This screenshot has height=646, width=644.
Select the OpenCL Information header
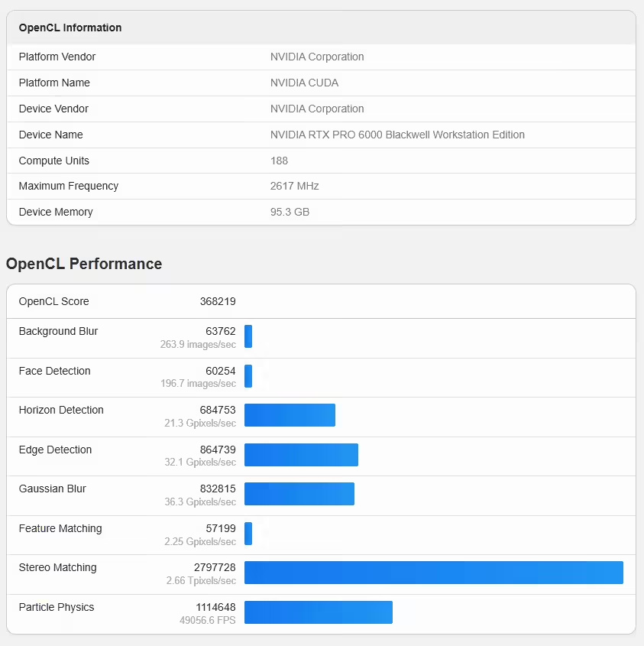point(70,28)
